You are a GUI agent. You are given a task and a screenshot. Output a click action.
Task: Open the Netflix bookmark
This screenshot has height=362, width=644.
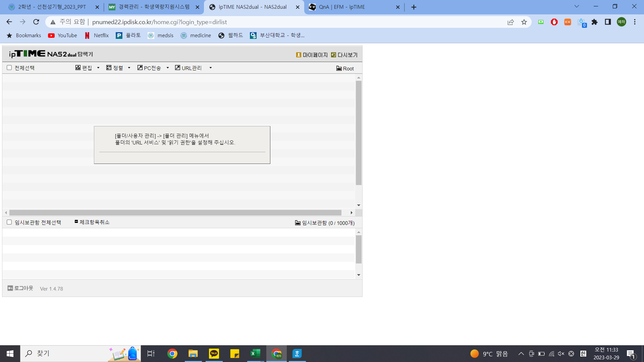97,36
